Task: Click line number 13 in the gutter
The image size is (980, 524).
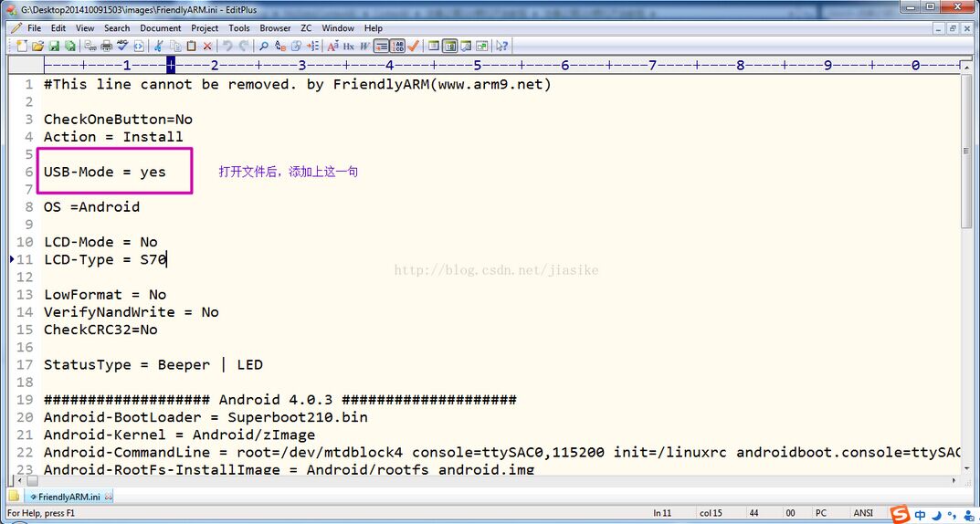Action: [x=25, y=294]
